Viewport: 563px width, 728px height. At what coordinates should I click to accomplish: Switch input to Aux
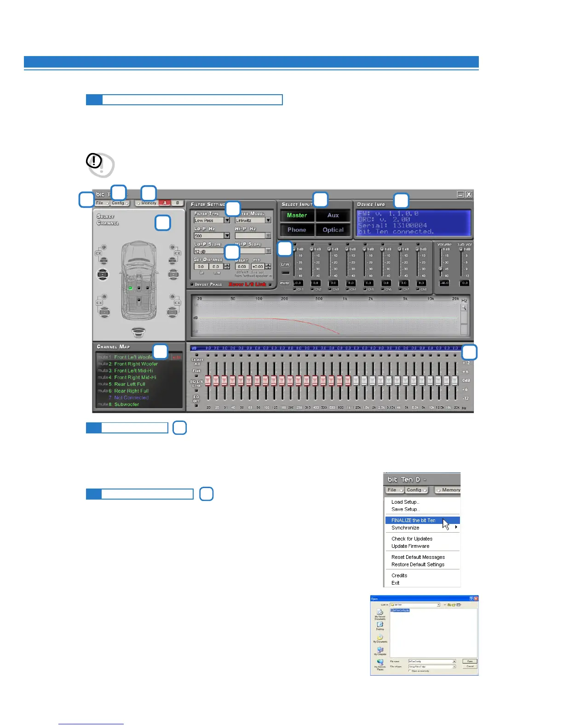tap(333, 215)
